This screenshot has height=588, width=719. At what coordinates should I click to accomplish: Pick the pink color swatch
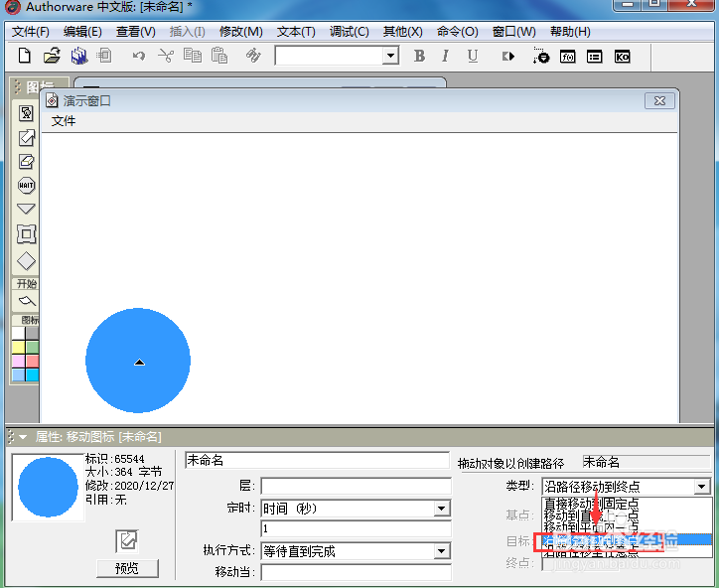[x=18, y=361]
